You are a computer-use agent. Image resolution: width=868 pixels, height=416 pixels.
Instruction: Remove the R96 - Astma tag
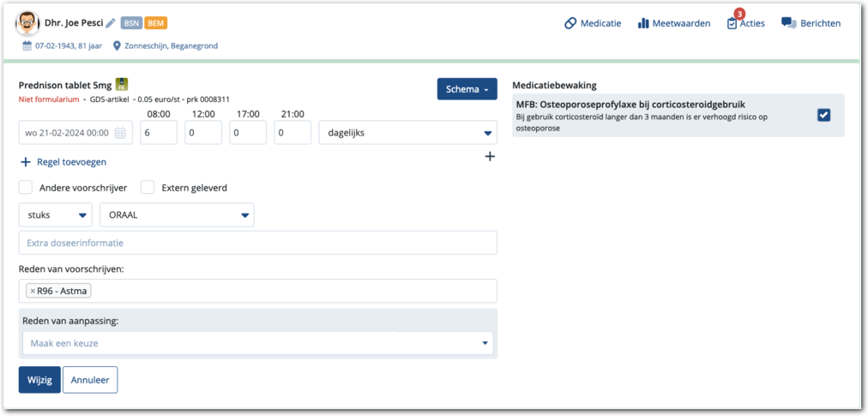pyautogui.click(x=33, y=291)
